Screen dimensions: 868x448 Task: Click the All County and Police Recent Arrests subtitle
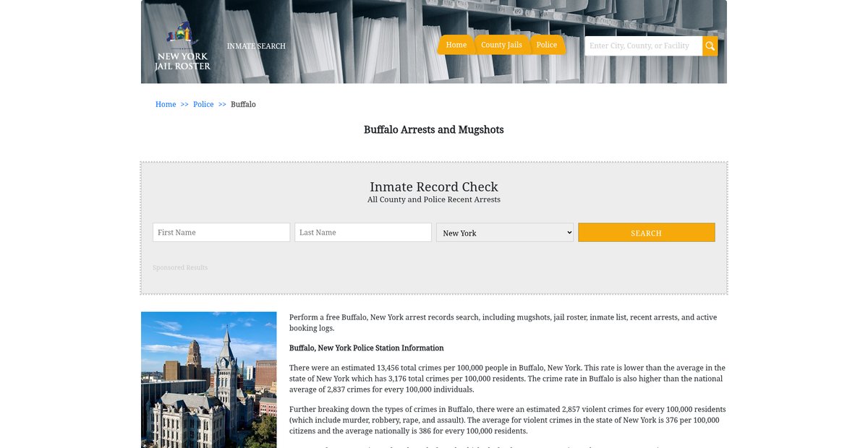434,199
